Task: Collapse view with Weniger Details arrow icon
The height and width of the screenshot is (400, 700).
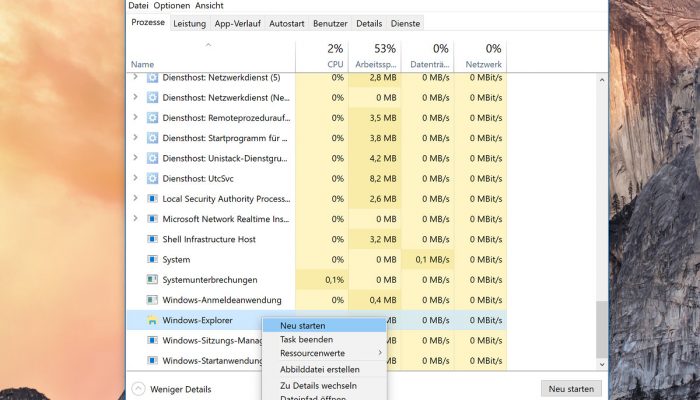Action: pyautogui.click(x=138, y=388)
